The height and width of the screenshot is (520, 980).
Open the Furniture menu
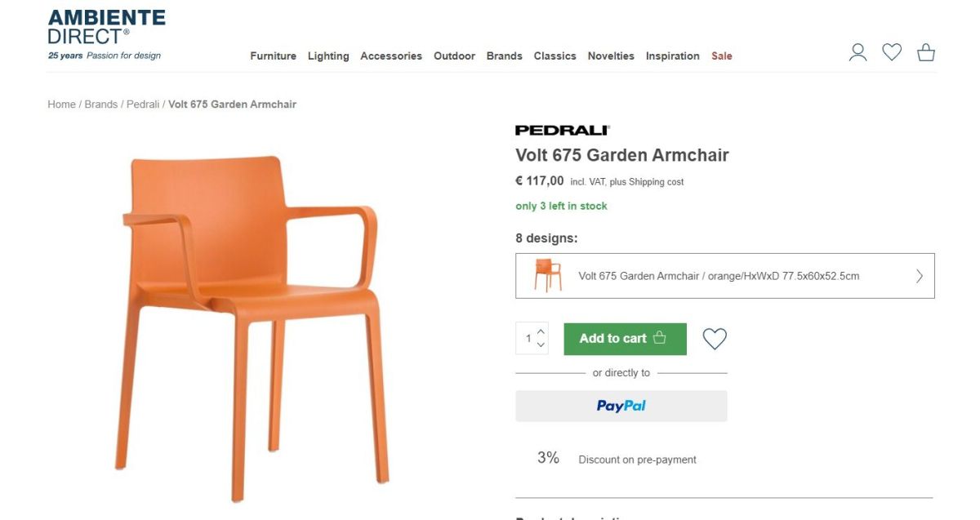273,56
